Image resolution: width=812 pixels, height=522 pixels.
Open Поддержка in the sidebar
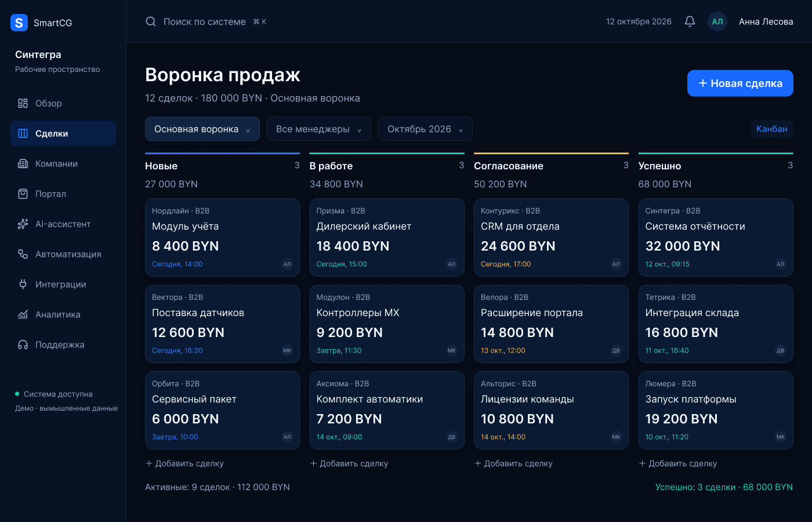[63, 345]
